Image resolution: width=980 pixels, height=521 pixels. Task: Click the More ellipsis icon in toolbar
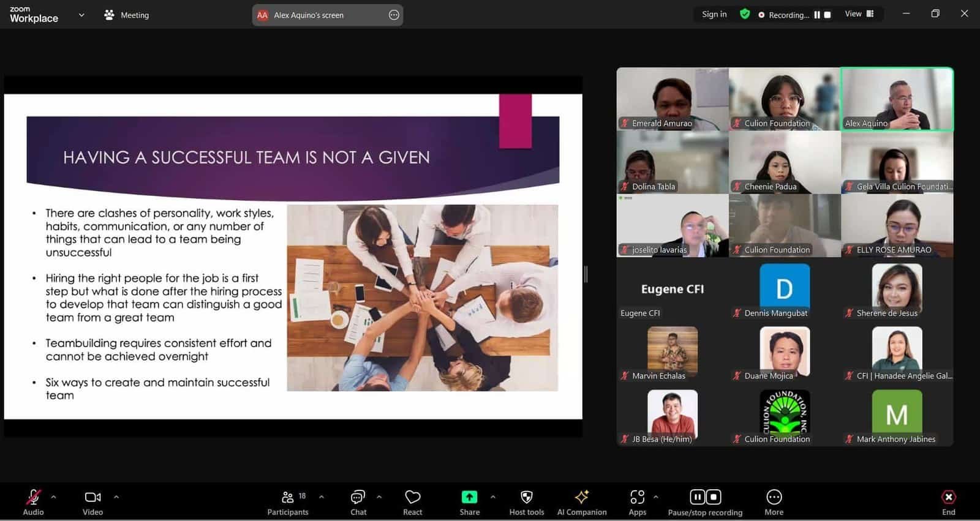tap(774, 497)
